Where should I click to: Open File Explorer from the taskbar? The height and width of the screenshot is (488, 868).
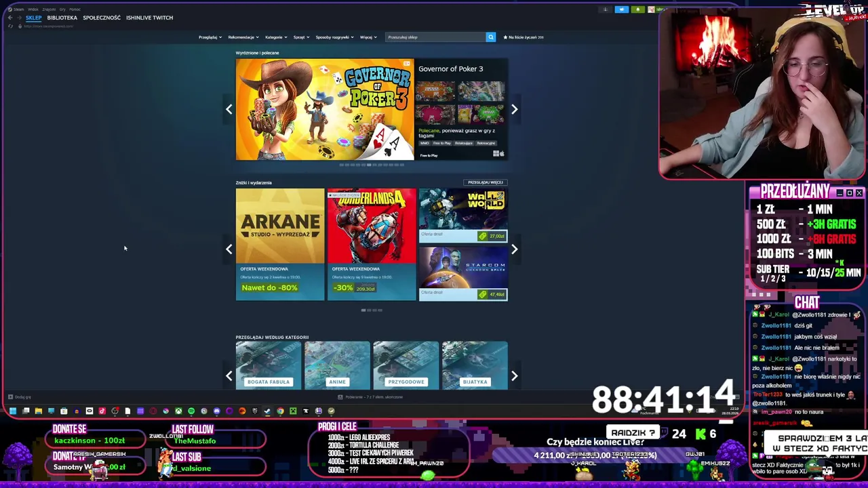(x=39, y=411)
